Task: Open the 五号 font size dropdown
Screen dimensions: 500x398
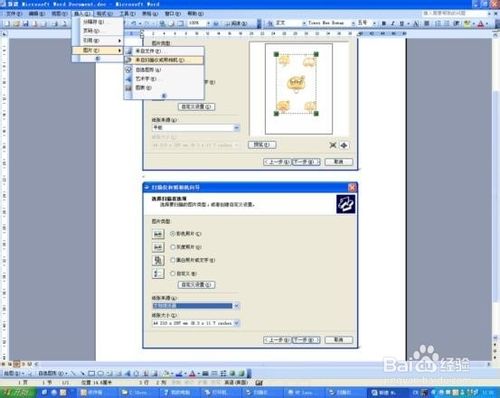Action: pyautogui.click(x=374, y=23)
